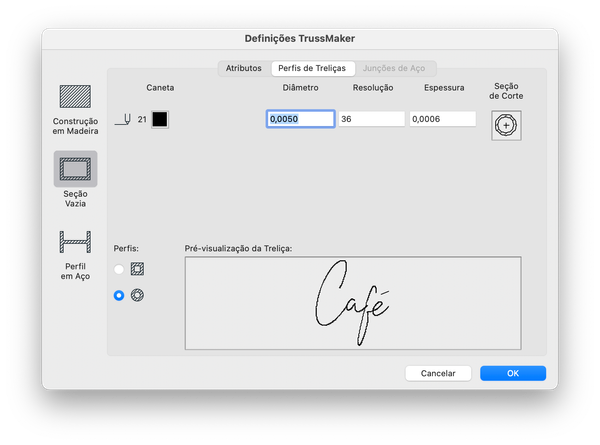
Task: Click the square hollow profile icon
Action: coord(137,269)
